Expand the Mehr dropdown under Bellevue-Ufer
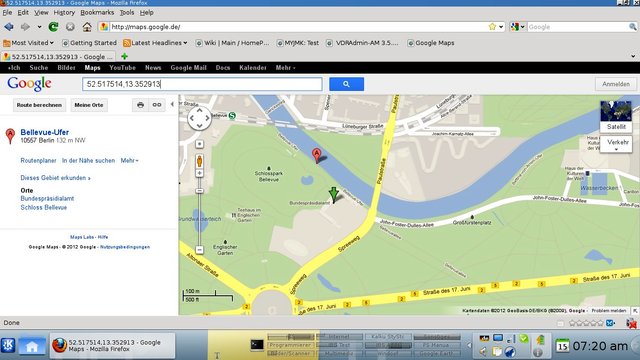This screenshot has height=360, width=640. 129,161
